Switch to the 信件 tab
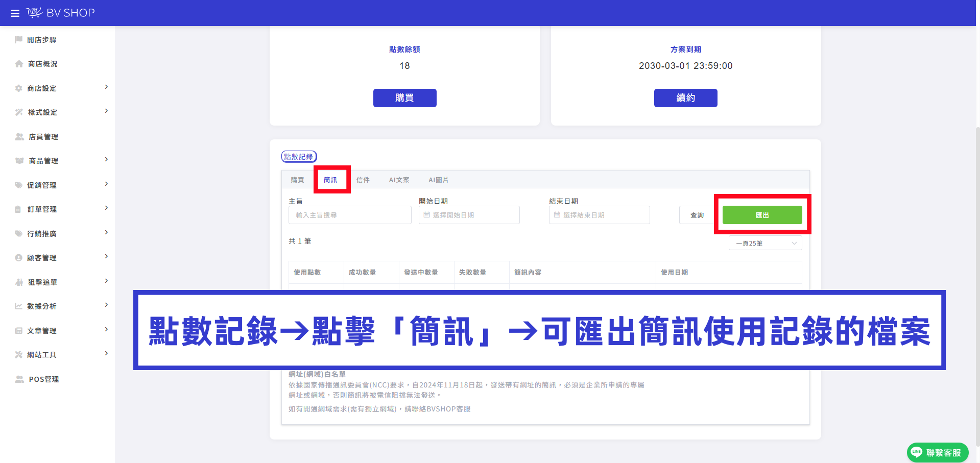980x463 pixels. click(x=363, y=180)
